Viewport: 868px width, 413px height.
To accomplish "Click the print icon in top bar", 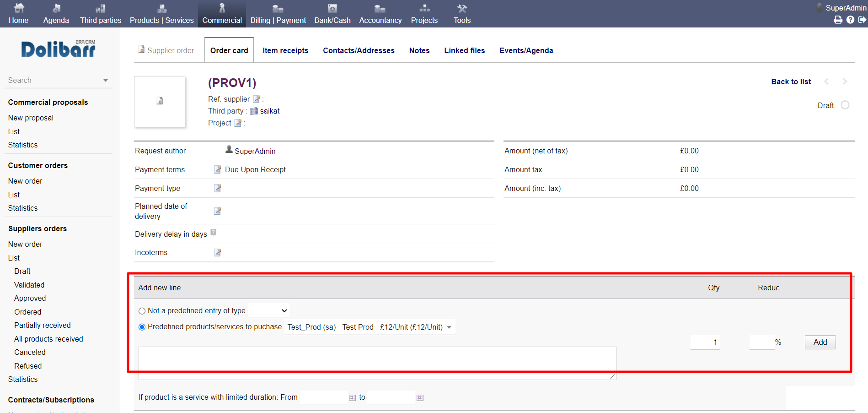I will (x=838, y=20).
